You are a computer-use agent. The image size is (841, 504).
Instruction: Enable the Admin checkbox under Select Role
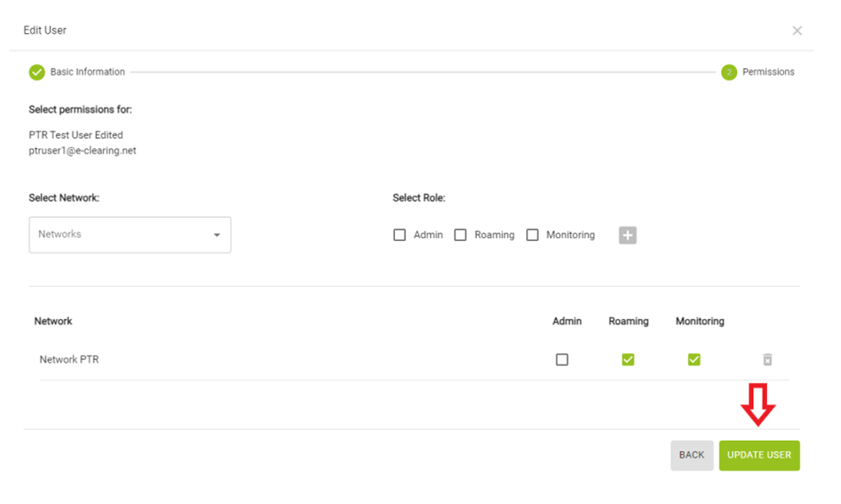coord(399,235)
